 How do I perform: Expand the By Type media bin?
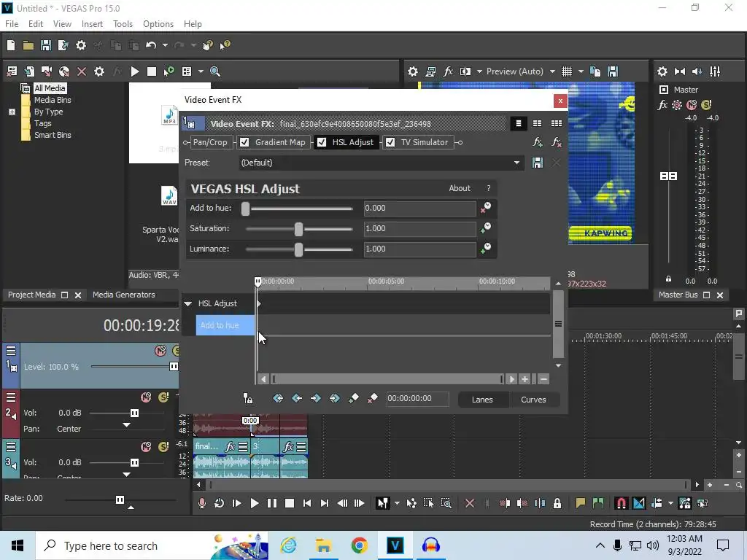pyautogui.click(x=12, y=112)
